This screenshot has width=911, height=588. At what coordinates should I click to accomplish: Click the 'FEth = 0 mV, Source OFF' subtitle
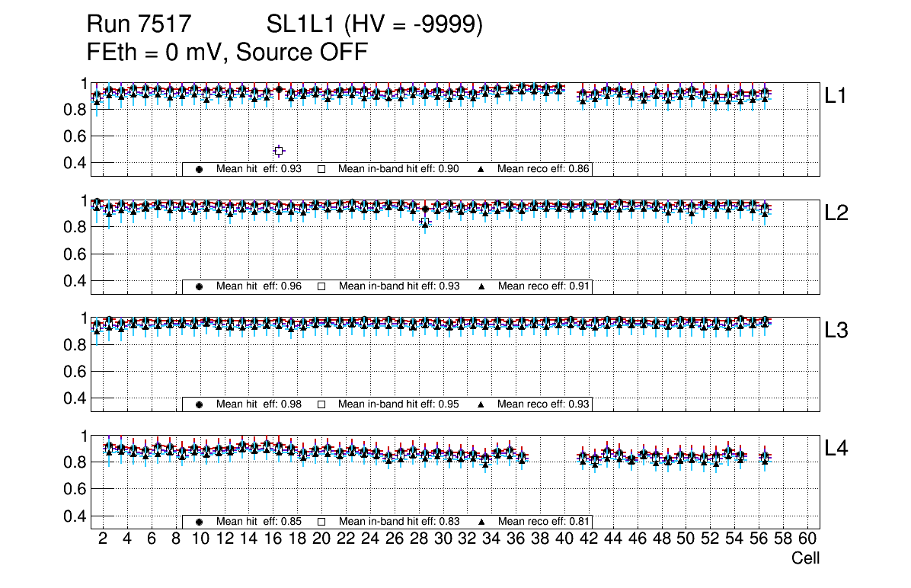(x=228, y=53)
